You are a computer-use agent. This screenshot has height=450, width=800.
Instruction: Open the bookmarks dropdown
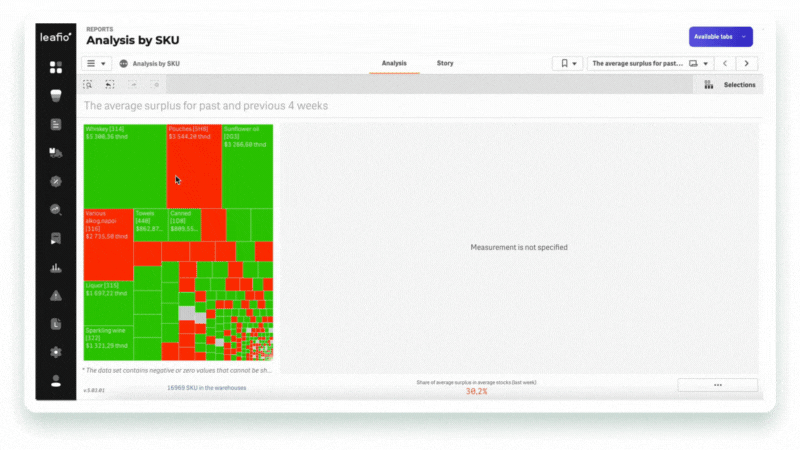click(567, 63)
